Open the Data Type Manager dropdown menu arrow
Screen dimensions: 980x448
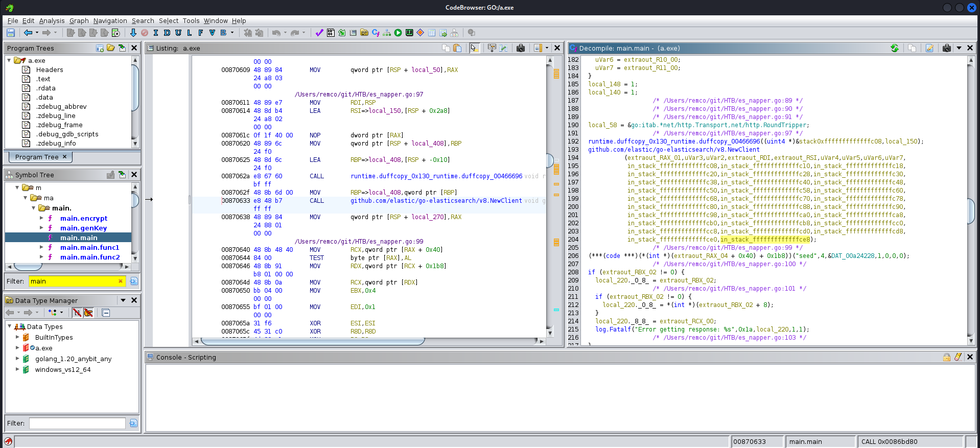coord(123,300)
